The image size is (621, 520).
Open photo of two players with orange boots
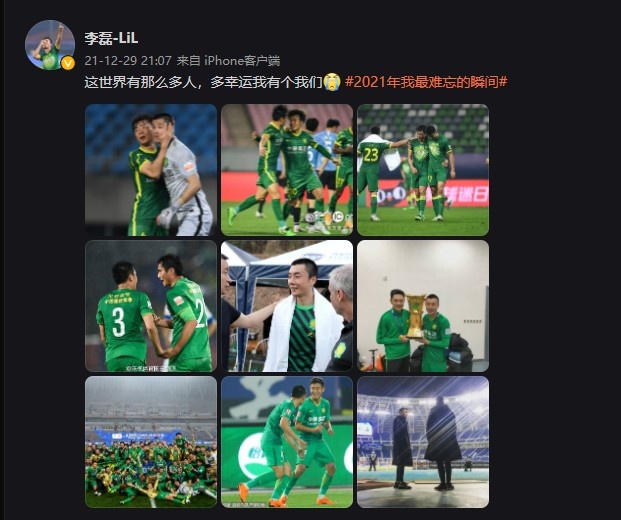(287, 442)
